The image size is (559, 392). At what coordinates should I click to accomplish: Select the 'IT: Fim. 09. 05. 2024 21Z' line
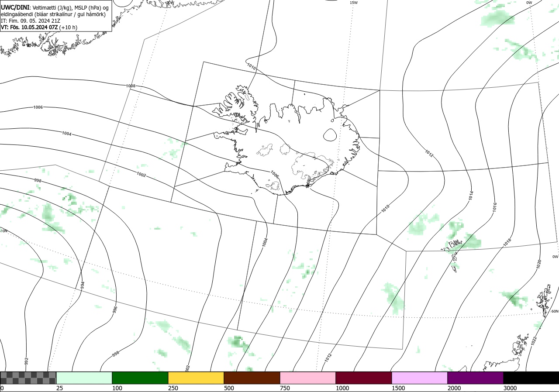click(31, 21)
